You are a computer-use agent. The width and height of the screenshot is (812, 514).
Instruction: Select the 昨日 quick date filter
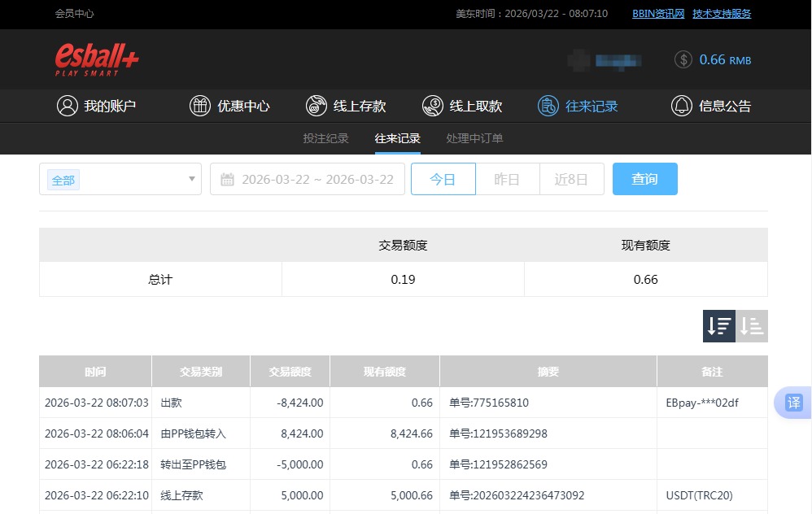click(507, 179)
